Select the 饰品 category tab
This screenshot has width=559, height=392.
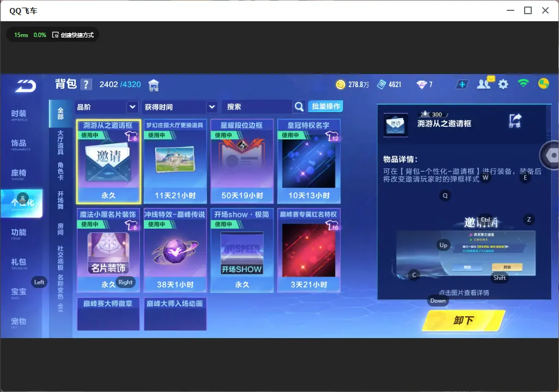[19, 144]
